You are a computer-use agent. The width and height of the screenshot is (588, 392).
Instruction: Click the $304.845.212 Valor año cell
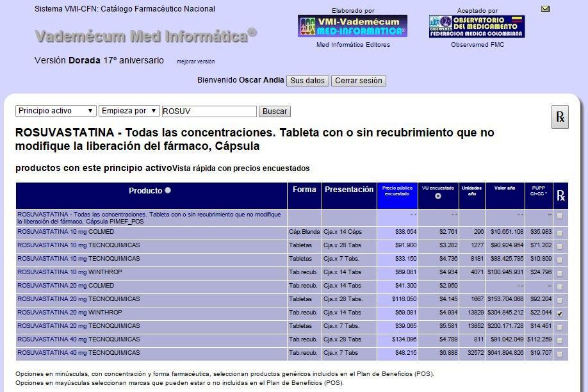(505, 313)
